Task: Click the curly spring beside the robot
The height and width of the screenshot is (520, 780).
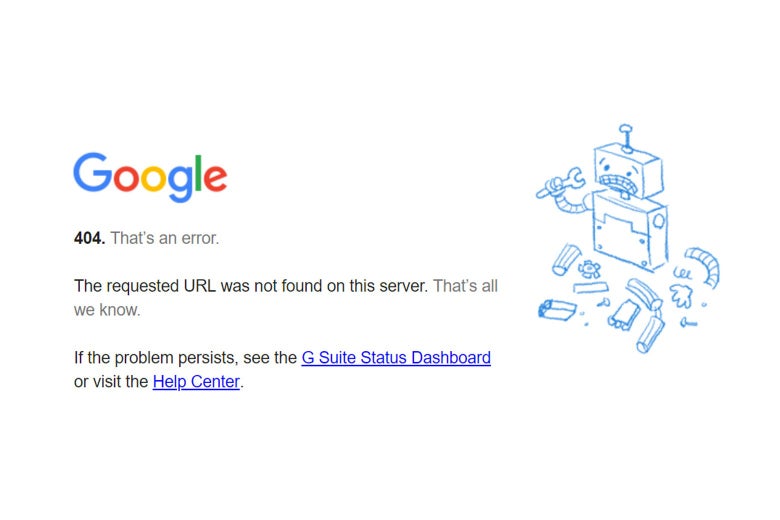Action: coord(682,272)
